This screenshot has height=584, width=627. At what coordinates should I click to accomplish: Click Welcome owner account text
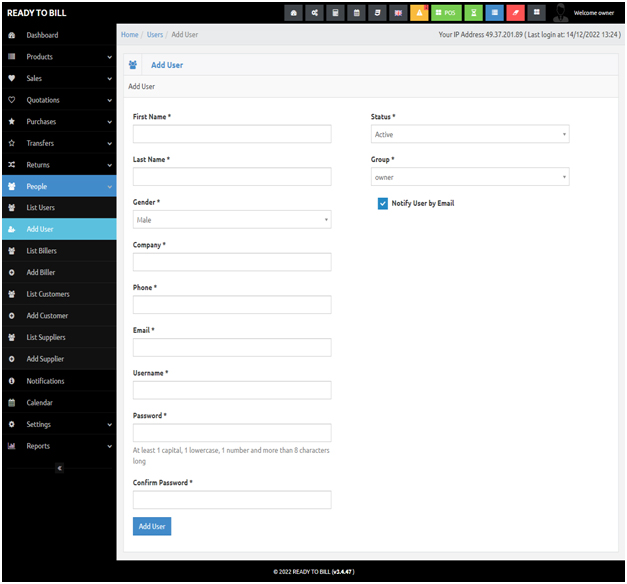(x=594, y=13)
